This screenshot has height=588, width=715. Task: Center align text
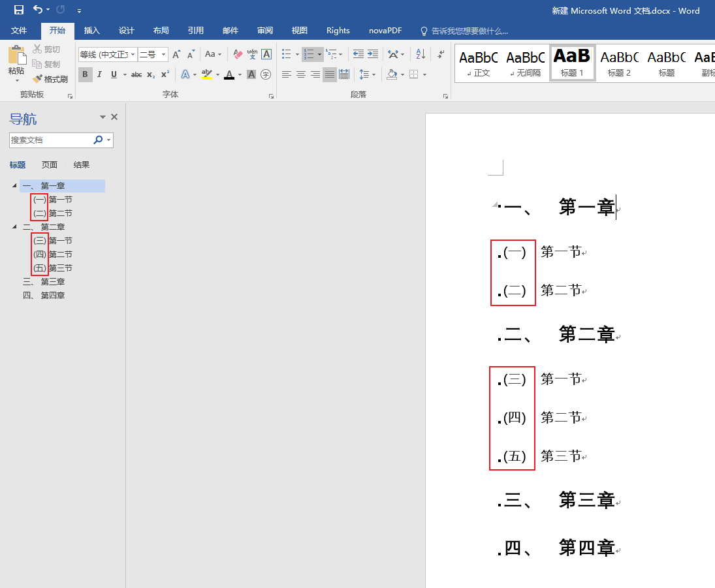pyautogui.click(x=301, y=74)
